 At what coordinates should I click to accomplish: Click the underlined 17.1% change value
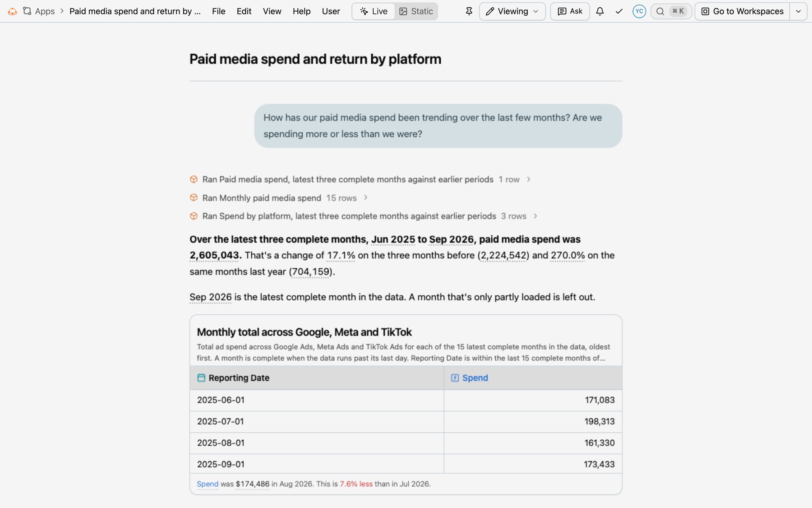point(341,255)
